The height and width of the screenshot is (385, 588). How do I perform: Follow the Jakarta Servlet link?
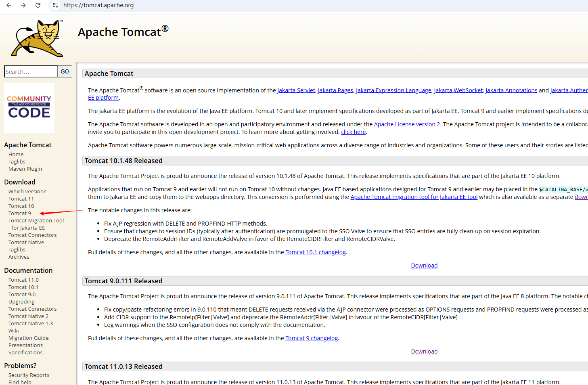(x=296, y=90)
